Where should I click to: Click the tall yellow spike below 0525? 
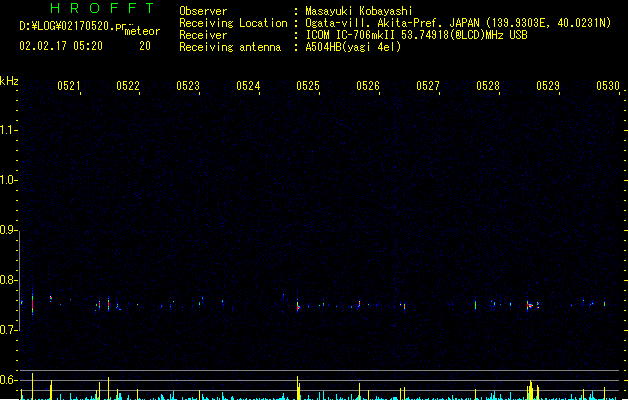298,388
